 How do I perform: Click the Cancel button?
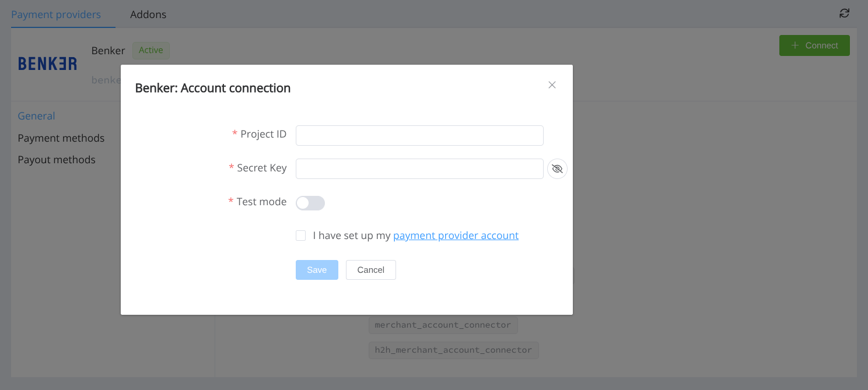pyautogui.click(x=370, y=269)
